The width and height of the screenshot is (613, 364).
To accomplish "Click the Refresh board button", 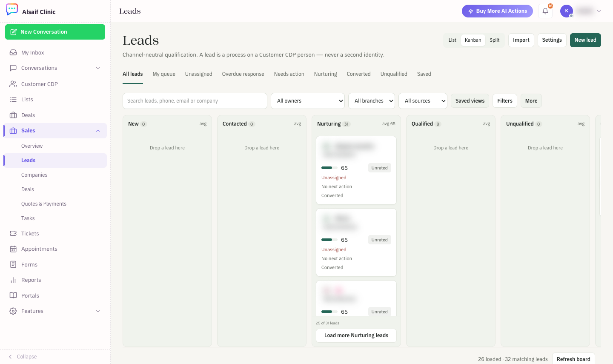I will [x=573, y=359].
